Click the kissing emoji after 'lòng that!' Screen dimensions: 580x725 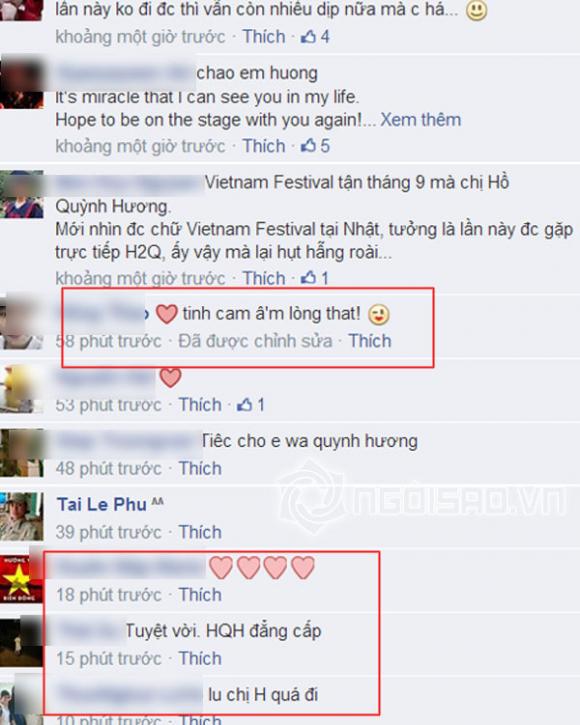pos(379,315)
